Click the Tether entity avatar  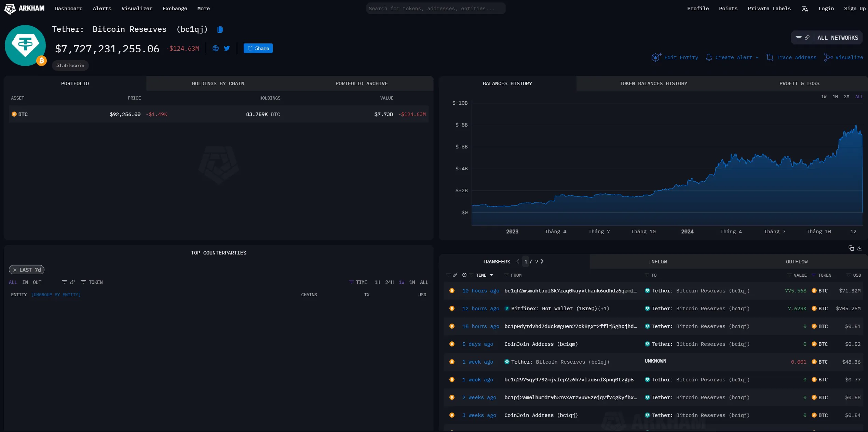pos(25,45)
